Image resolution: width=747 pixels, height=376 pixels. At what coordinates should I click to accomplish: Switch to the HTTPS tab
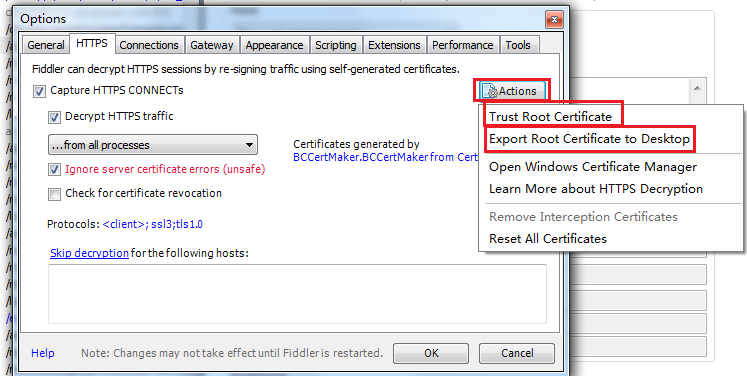pyautogui.click(x=92, y=43)
